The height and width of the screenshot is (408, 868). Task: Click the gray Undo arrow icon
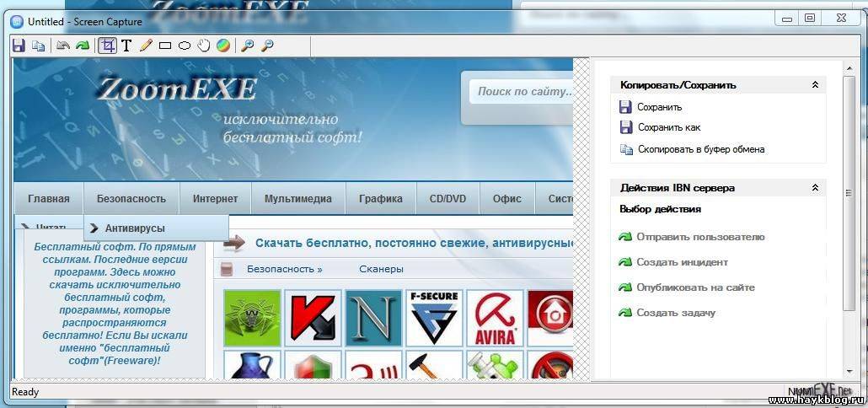[x=63, y=46]
